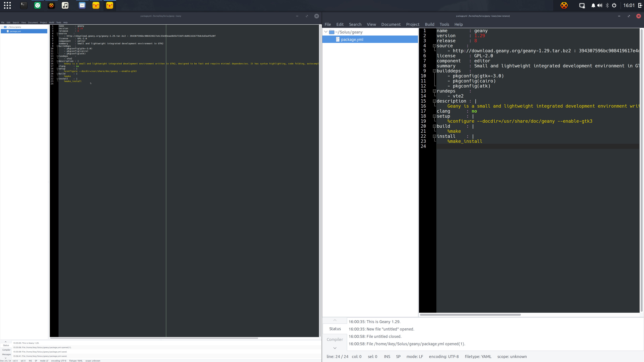Switch to Compiler tab in left window
Screen dimensions: 644x362
(7, 350)
